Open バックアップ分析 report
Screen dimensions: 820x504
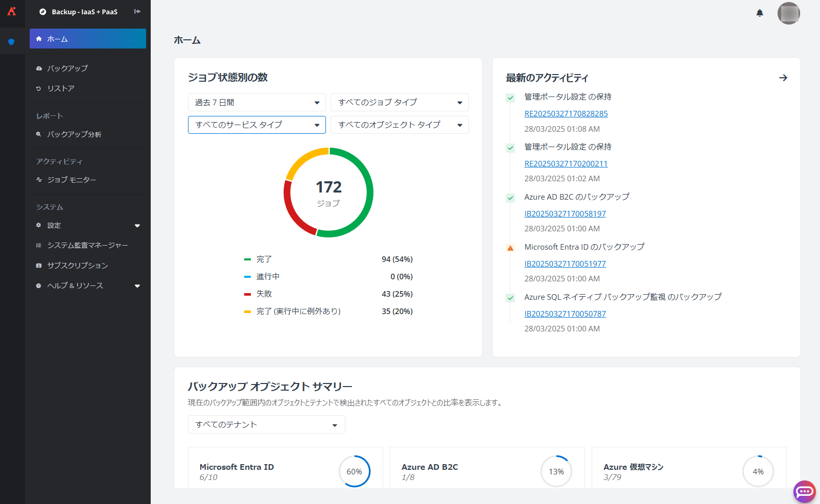coord(88,134)
